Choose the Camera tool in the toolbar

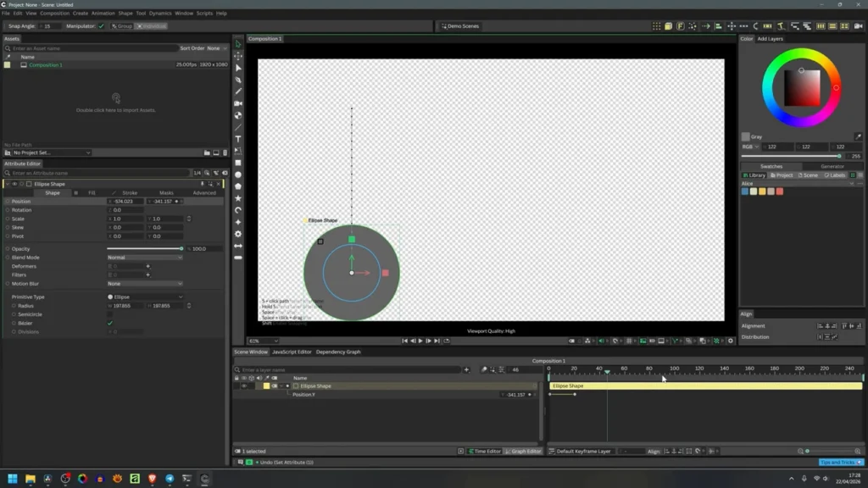238,103
